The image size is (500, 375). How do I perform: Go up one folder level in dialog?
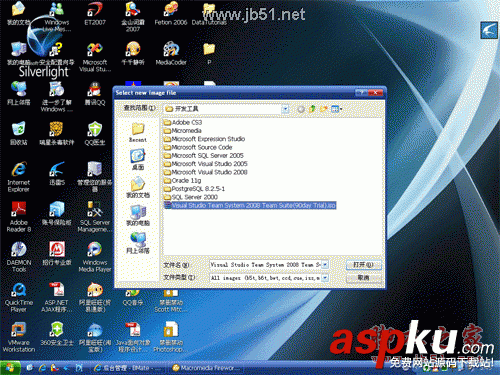312,109
